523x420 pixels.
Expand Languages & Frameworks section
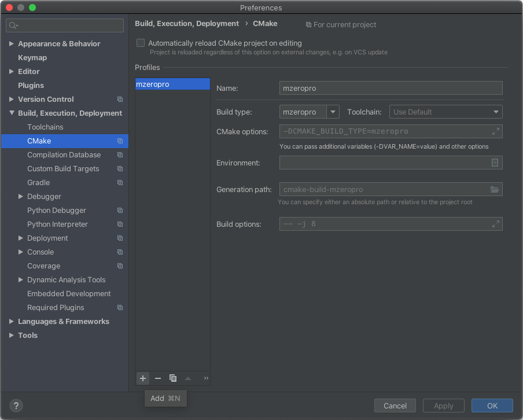(12, 322)
